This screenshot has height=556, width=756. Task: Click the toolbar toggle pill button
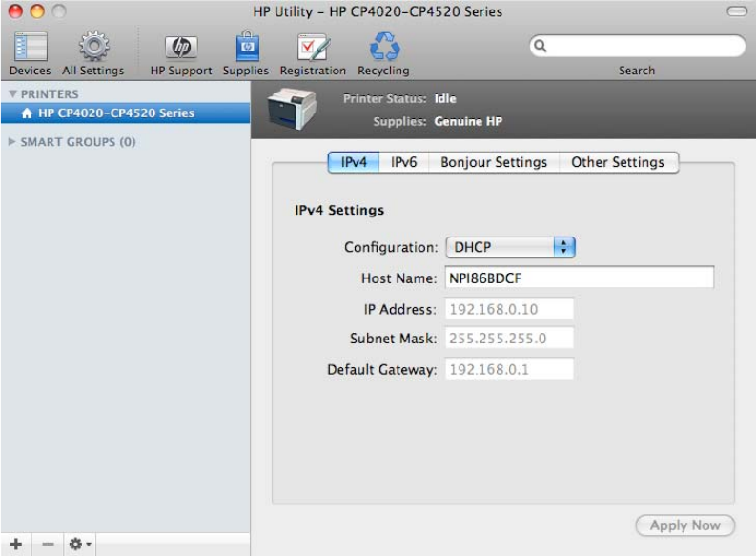pyautogui.click(x=737, y=11)
